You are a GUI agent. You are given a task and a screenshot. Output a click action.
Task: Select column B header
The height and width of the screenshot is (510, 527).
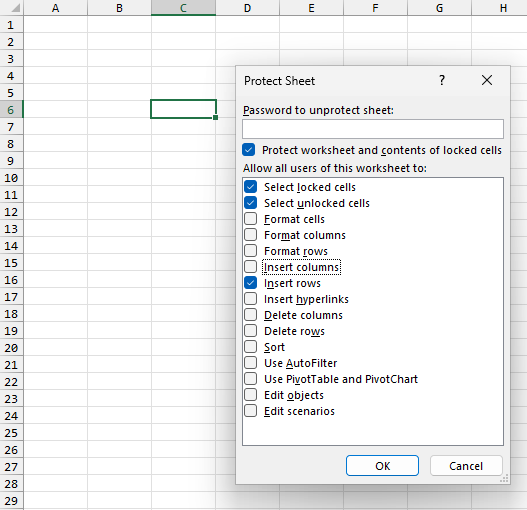119,8
